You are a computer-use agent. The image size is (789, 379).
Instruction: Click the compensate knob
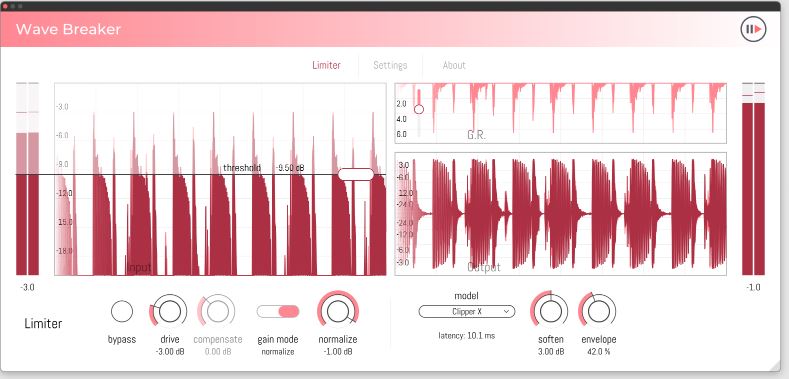click(x=217, y=312)
